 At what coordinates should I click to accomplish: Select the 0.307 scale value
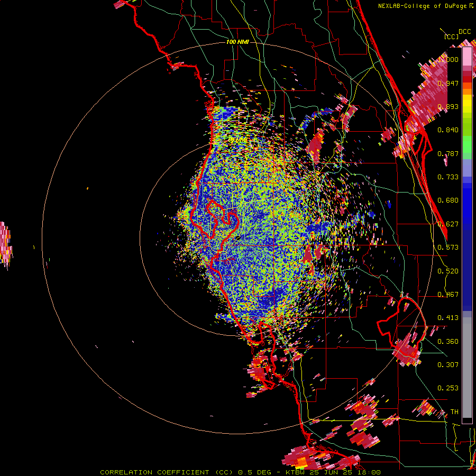point(448,365)
